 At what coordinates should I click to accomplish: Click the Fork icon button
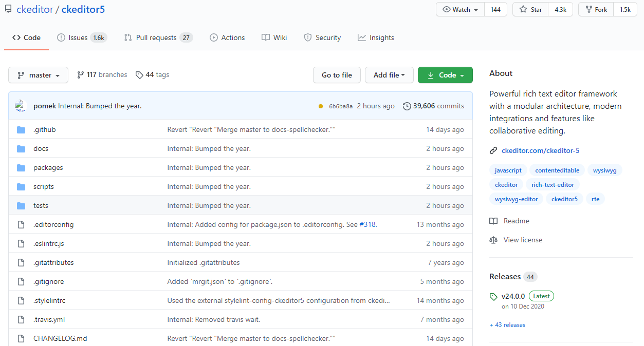[x=596, y=9]
